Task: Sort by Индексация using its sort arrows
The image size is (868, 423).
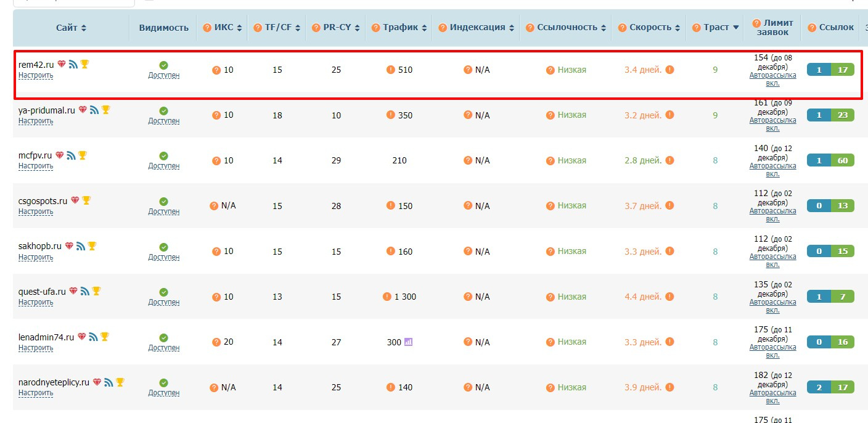Action: [x=511, y=28]
